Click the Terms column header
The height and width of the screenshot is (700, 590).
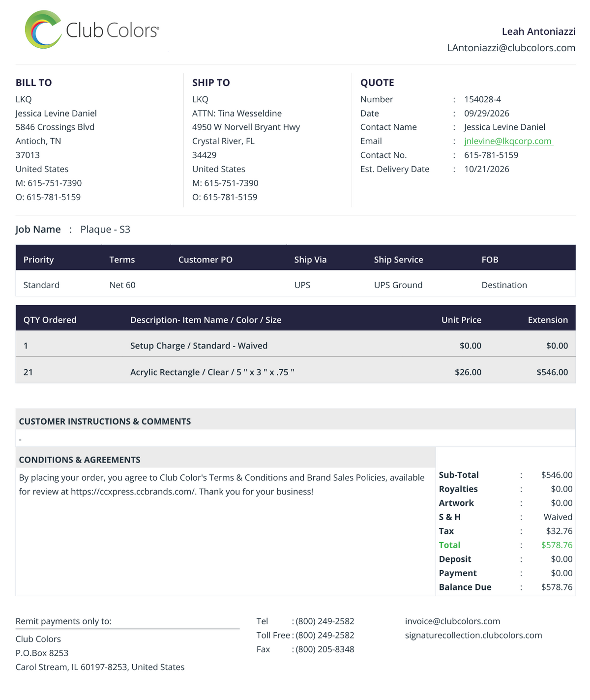coord(122,260)
